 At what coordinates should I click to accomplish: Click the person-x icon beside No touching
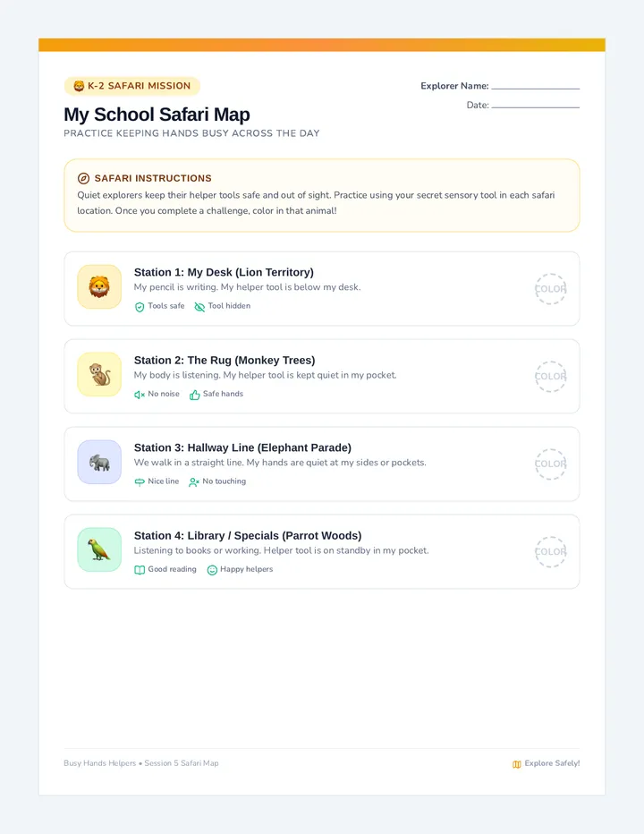click(194, 482)
